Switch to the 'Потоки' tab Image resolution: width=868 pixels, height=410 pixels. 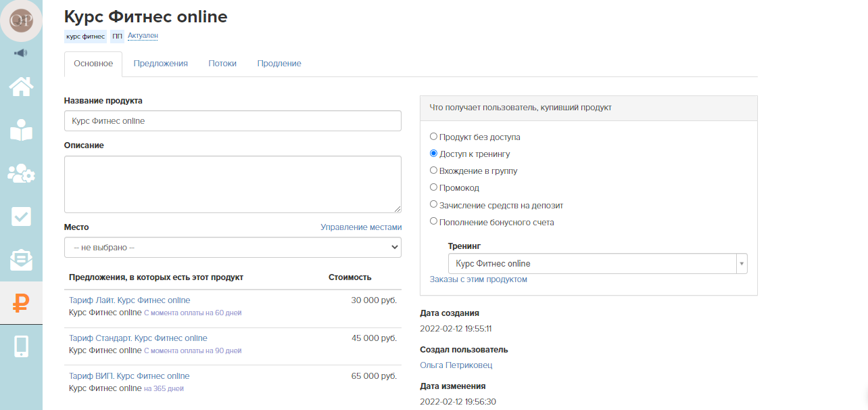pyautogui.click(x=222, y=64)
